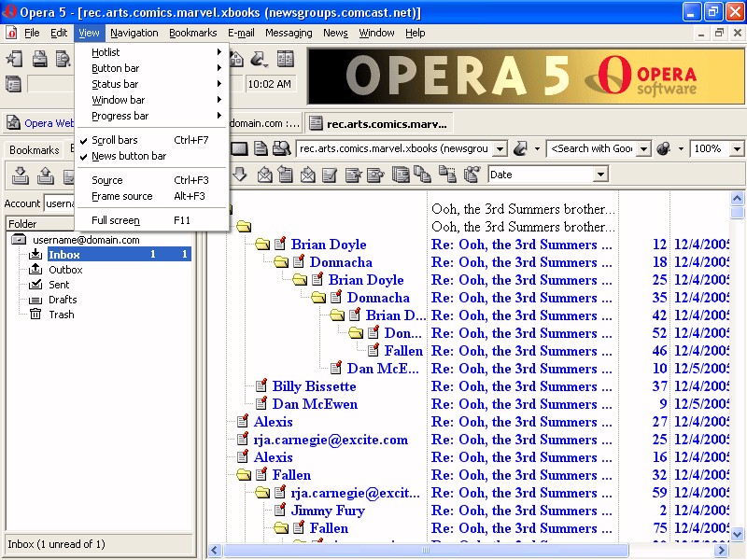Click the Opera Web bookmark star icon
This screenshot has height=560, width=747.
(13, 123)
